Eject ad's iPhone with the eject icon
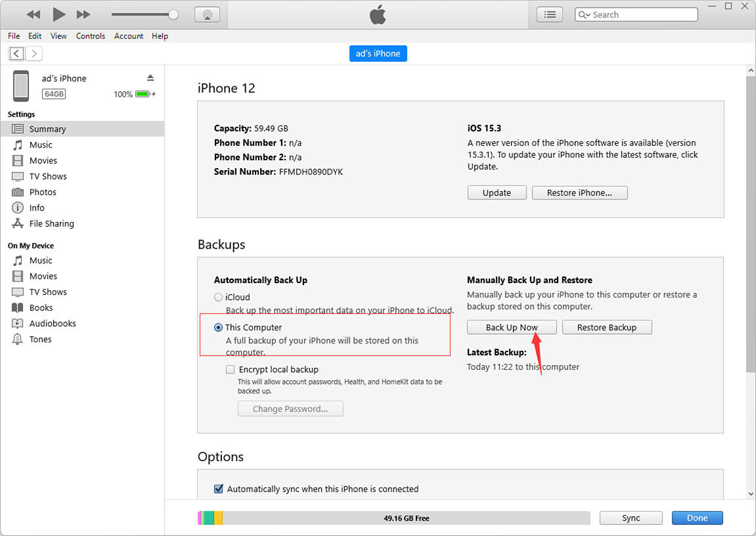 click(150, 78)
